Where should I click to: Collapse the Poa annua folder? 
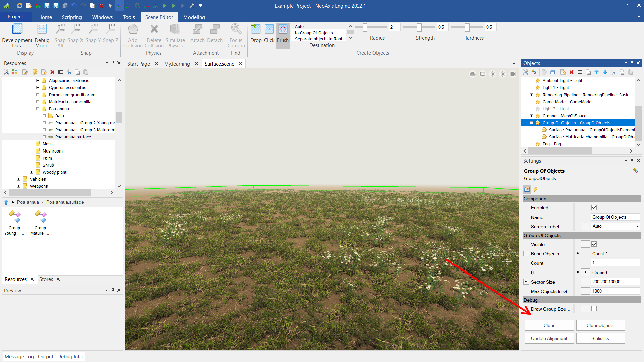[38, 109]
